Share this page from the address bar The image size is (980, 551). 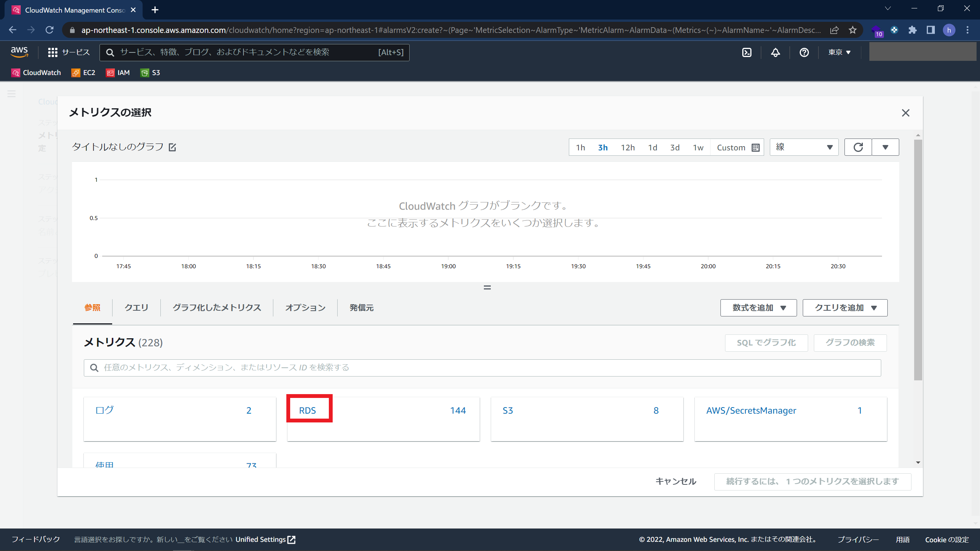(835, 30)
